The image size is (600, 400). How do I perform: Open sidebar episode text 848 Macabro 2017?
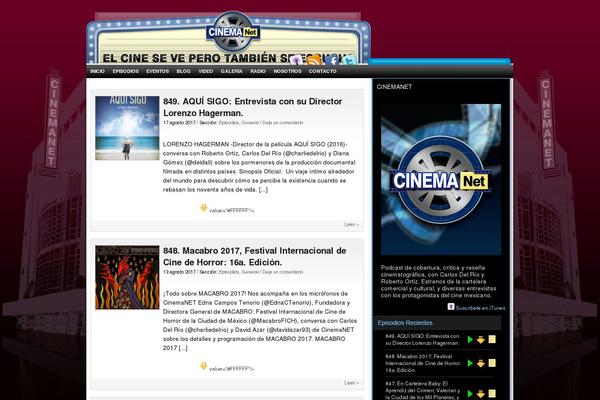pyautogui.click(x=423, y=363)
